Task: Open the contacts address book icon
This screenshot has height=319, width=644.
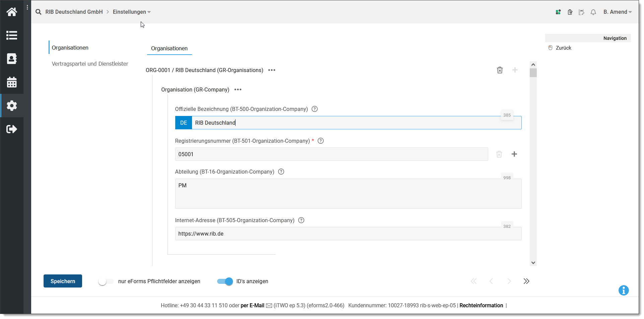Action: 12,59
